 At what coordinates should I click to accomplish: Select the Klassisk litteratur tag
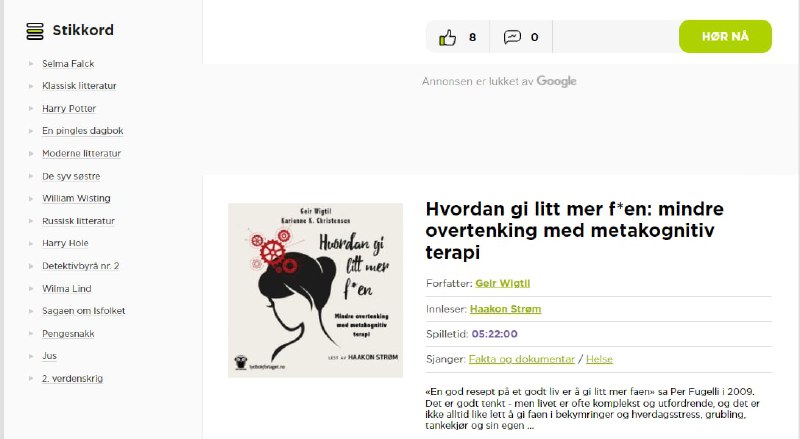pos(79,86)
